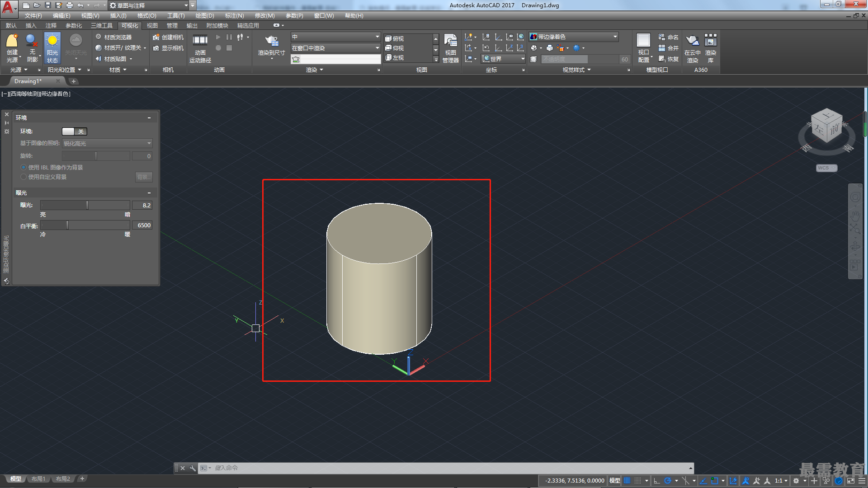Click Restore viewports (恢复)
The image size is (868, 488).
[x=668, y=59]
